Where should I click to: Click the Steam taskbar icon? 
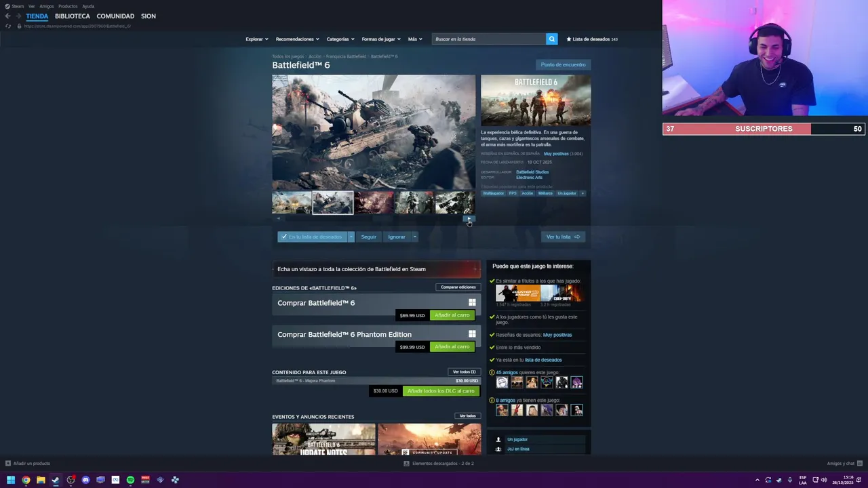56,480
